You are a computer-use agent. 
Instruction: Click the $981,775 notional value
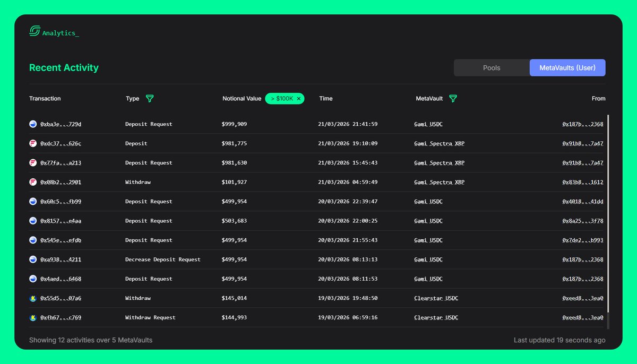coord(234,143)
